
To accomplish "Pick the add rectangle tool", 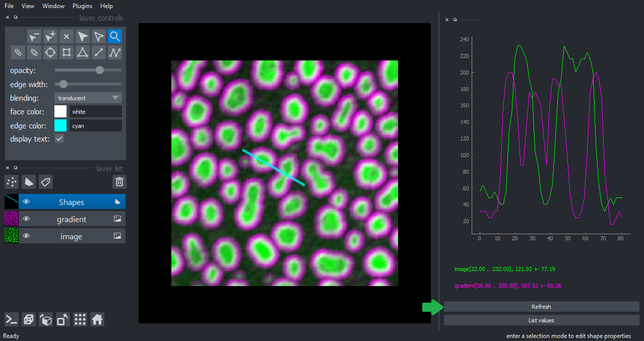I will 67,52.
